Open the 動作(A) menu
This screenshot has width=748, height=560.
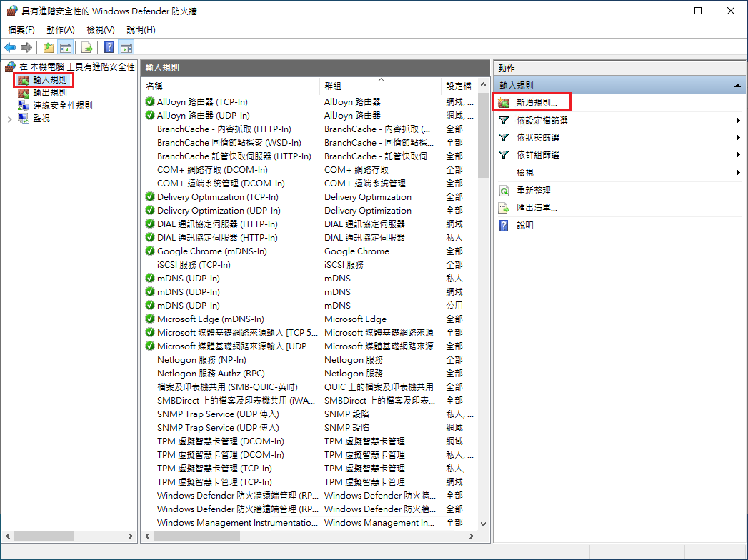pyautogui.click(x=61, y=29)
